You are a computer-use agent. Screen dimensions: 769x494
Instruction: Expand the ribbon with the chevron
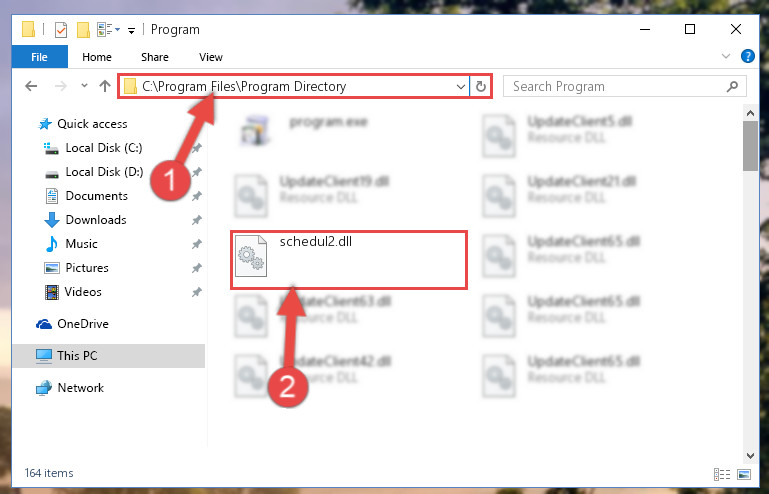(x=726, y=56)
